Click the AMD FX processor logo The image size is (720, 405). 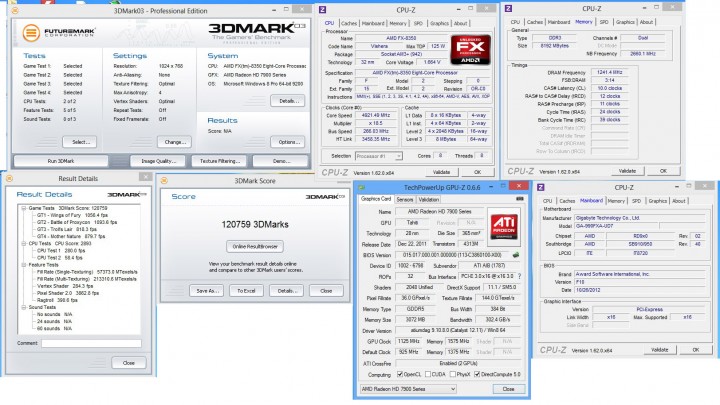click(x=471, y=49)
